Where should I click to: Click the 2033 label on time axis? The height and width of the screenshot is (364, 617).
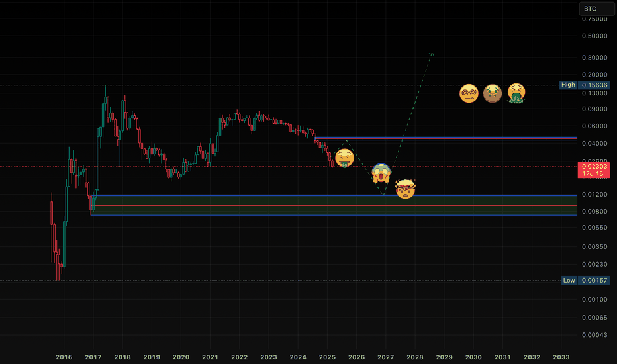click(561, 357)
